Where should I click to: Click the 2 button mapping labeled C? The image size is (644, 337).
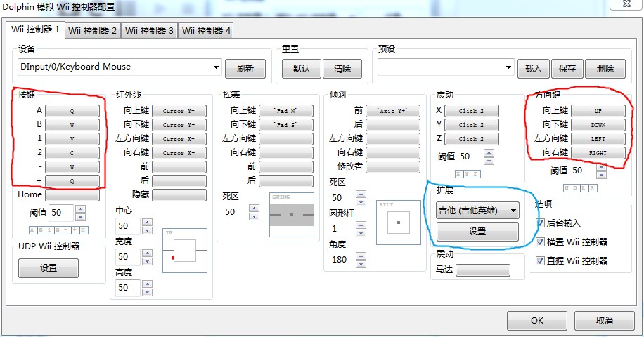(72, 153)
